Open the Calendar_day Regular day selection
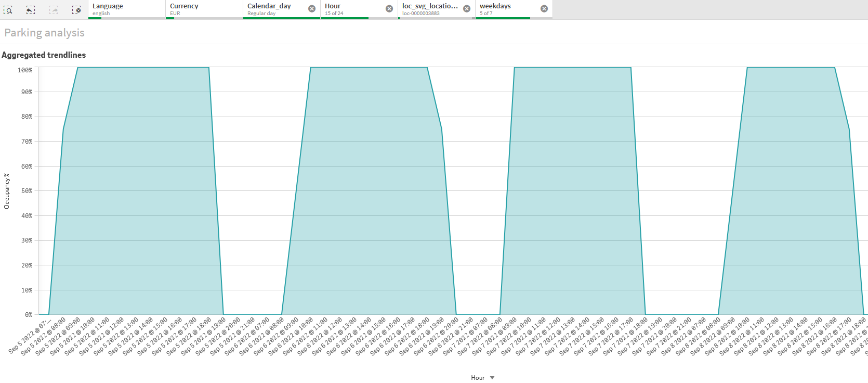The width and height of the screenshot is (868, 383). (275, 9)
